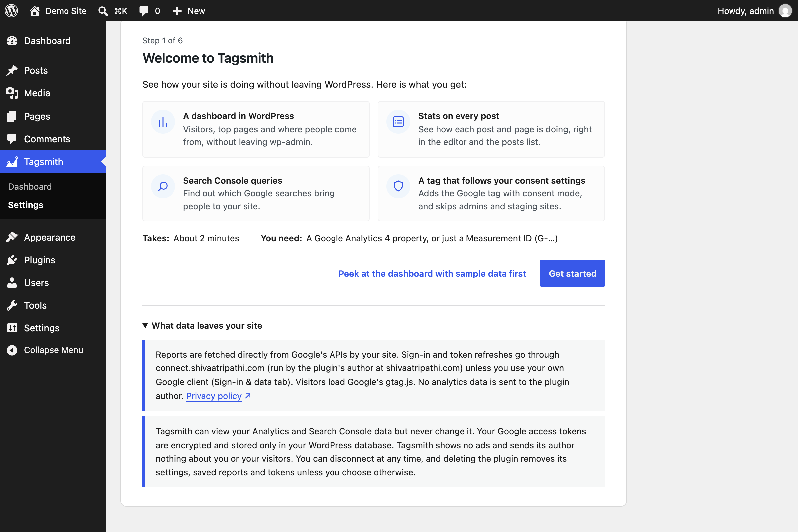Screen dimensions: 798x532
Task: Click the Collapse Menu arrow icon
Action: [12, 350]
